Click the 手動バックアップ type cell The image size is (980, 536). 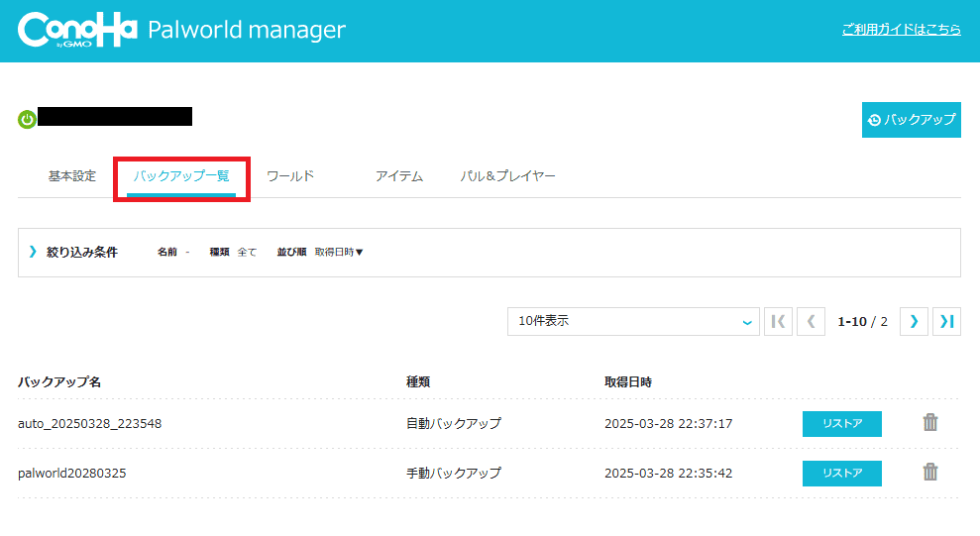pyautogui.click(x=454, y=473)
